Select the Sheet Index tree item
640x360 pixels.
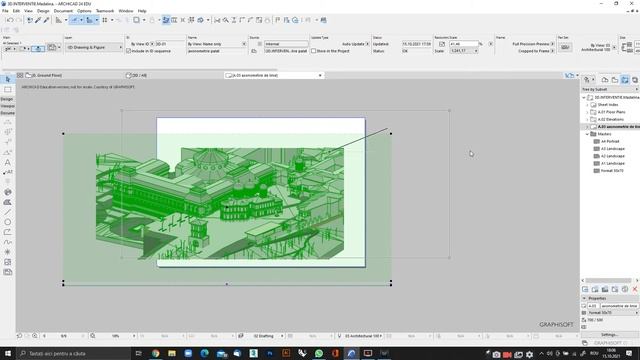tap(608, 105)
